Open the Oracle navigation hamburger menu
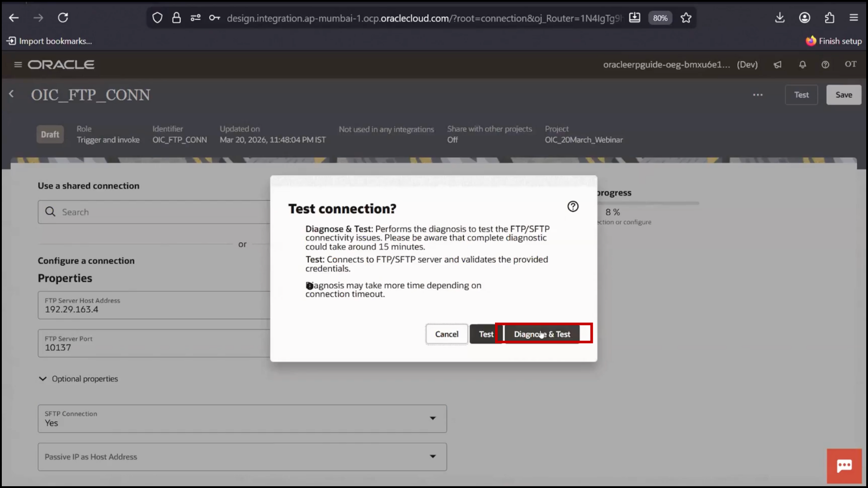 [18, 65]
